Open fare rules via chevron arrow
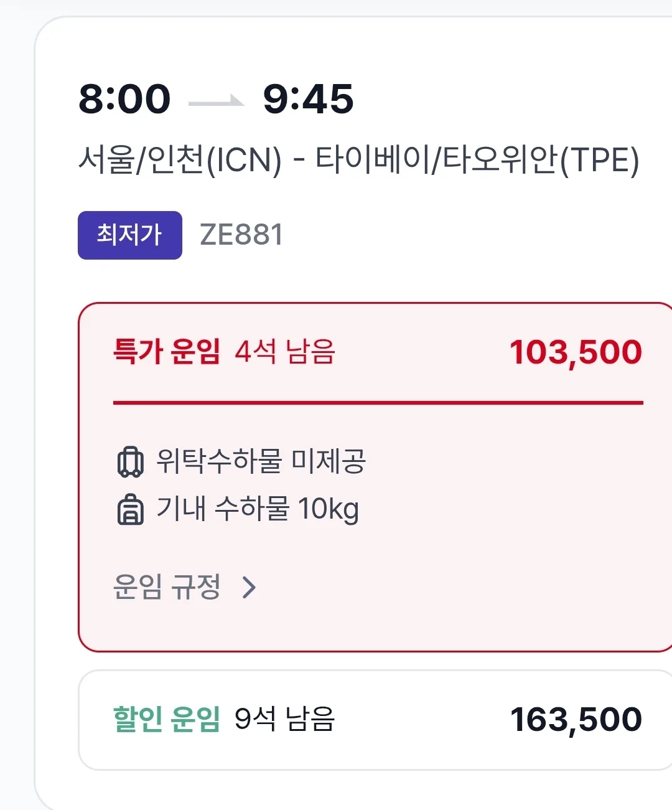This screenshot has height=810, width=672. coord(249,587)
